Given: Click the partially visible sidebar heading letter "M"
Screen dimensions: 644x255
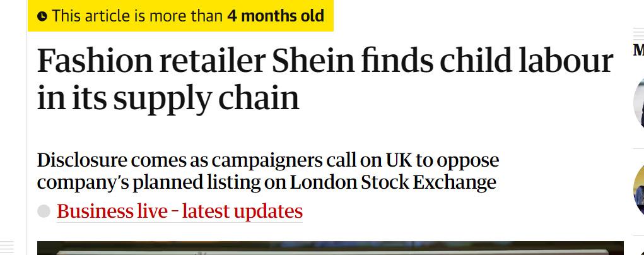Looking at the screenshot, I should point(638,50).
